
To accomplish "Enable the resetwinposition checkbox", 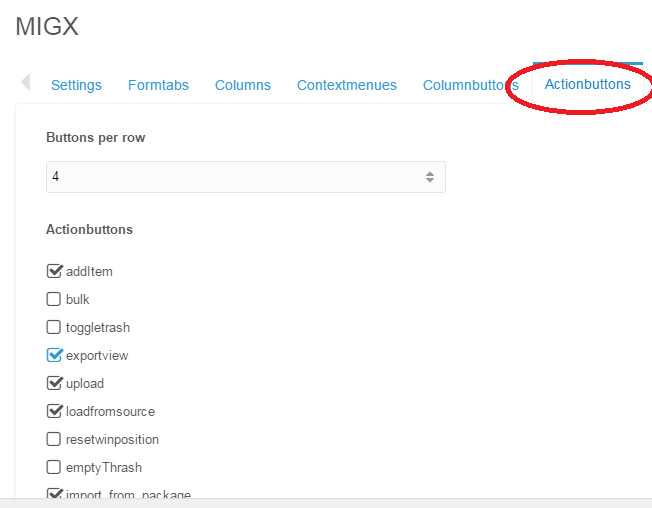I will (54, 439).
